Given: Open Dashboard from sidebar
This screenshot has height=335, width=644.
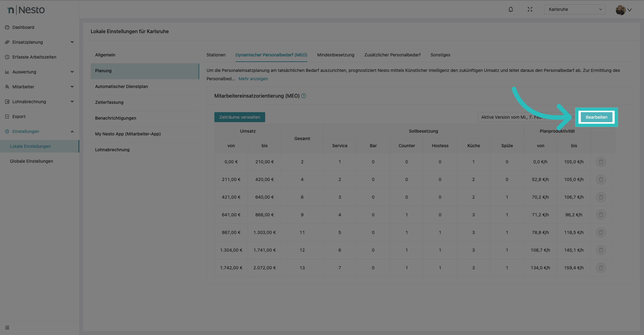Looking at the screenshot, I should [x=23, y=27].
